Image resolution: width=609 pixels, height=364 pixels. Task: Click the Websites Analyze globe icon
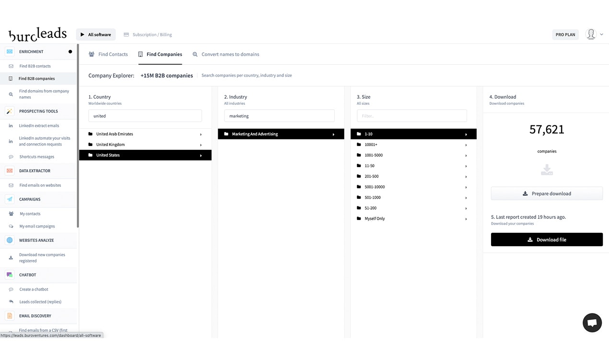10,240
